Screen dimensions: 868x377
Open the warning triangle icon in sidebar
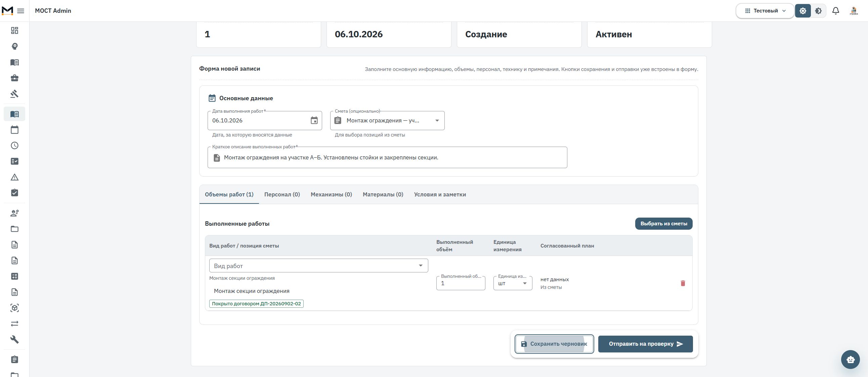(14, 177)
